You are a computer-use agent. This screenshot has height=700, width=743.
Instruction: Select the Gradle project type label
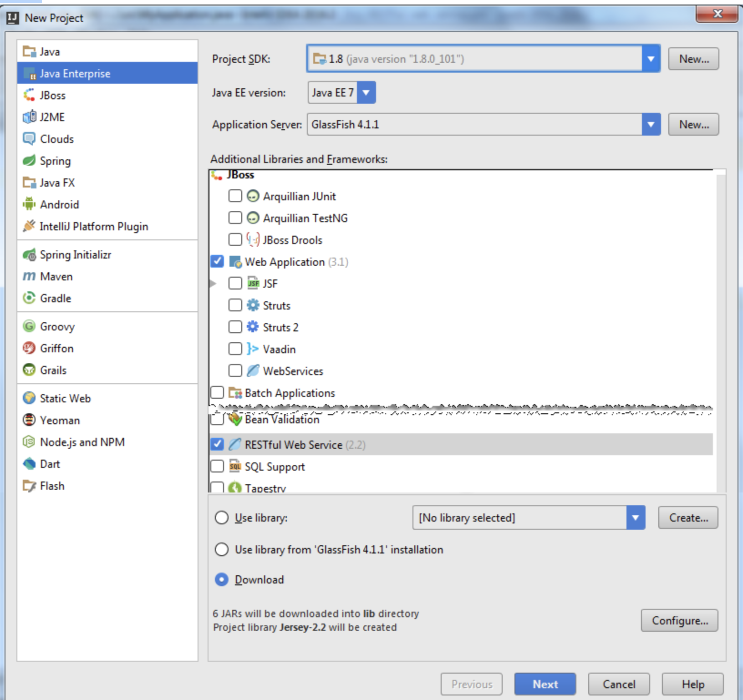pyautogui.click(x=56, y=298)
